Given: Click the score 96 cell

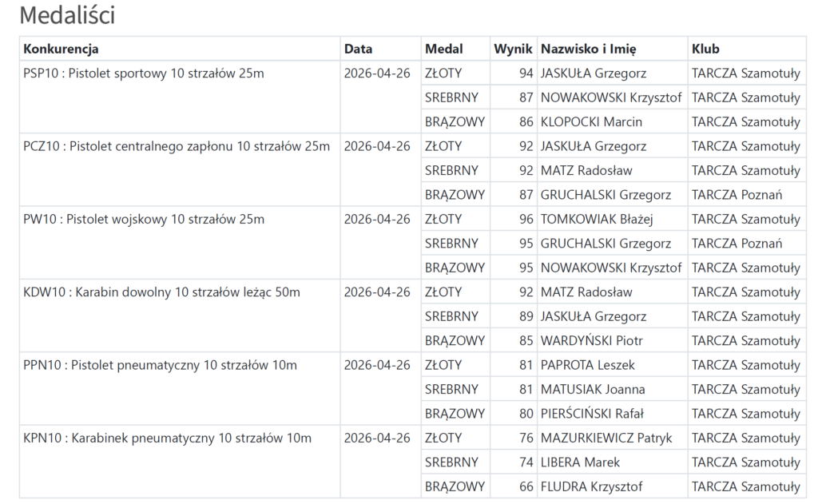Looking at the screenshot, I should (x=526, y=219).
